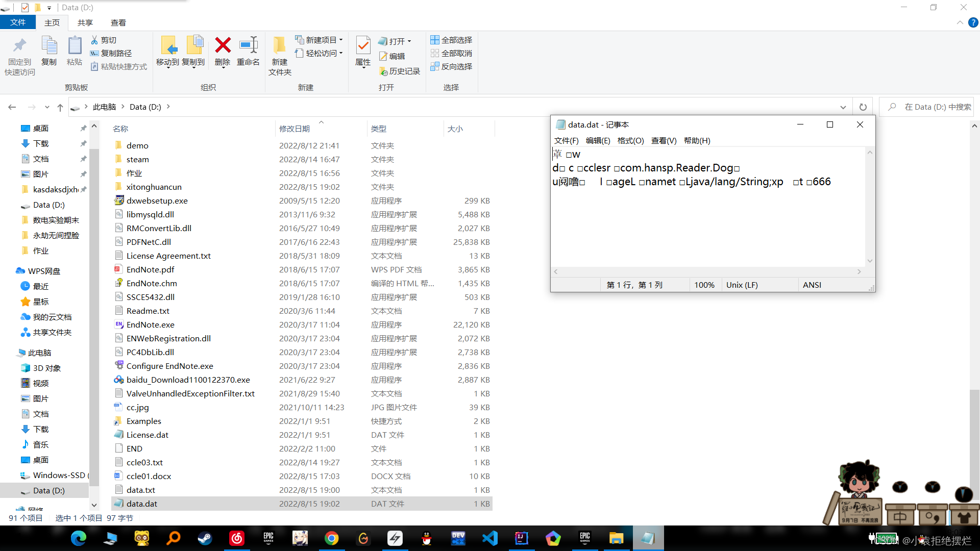Click Select None (全部取消) in ribbon
The height and width of the screenshot is (551, 980).
coord(451,53)
